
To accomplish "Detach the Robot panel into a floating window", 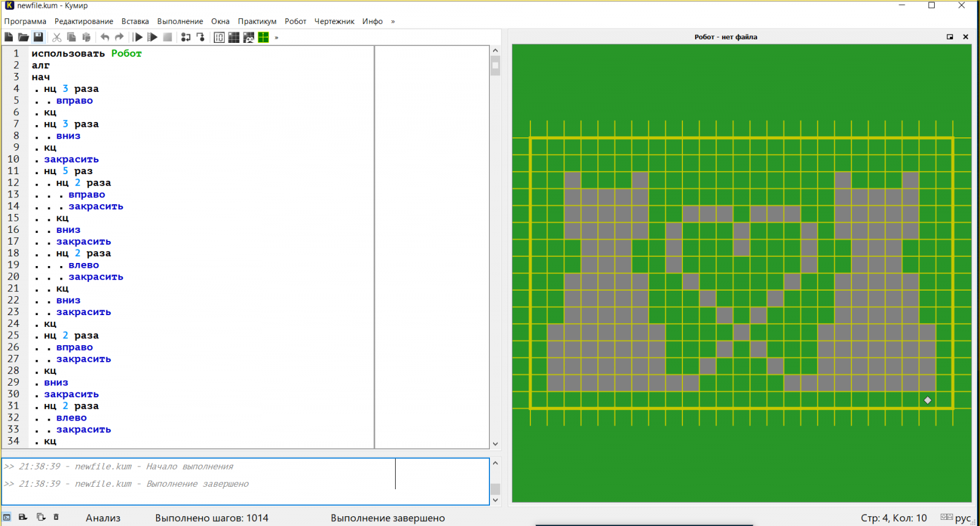I will (x=950, y=37).
